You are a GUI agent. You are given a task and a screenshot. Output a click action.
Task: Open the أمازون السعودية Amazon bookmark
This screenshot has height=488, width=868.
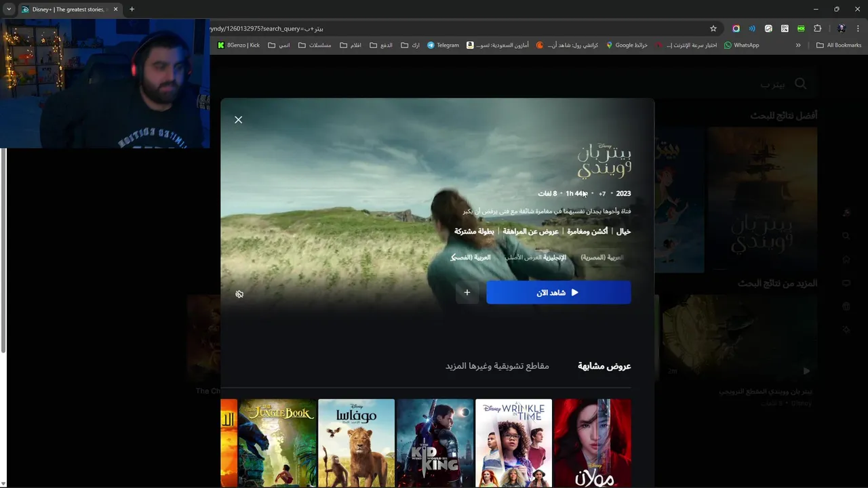[x=498, y=45]
